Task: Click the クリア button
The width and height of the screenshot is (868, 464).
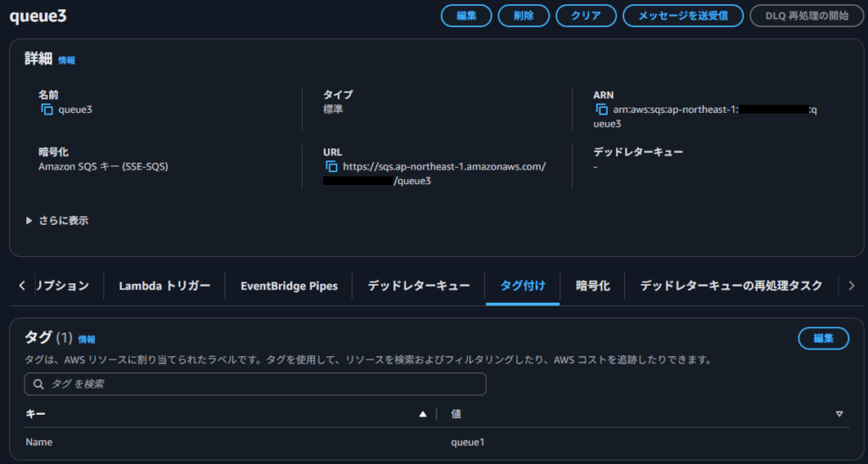Action: [x=586, y=15]
